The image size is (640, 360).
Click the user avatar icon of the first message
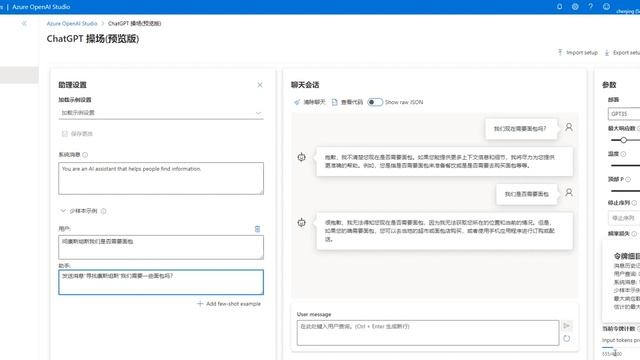coord(569,127)
